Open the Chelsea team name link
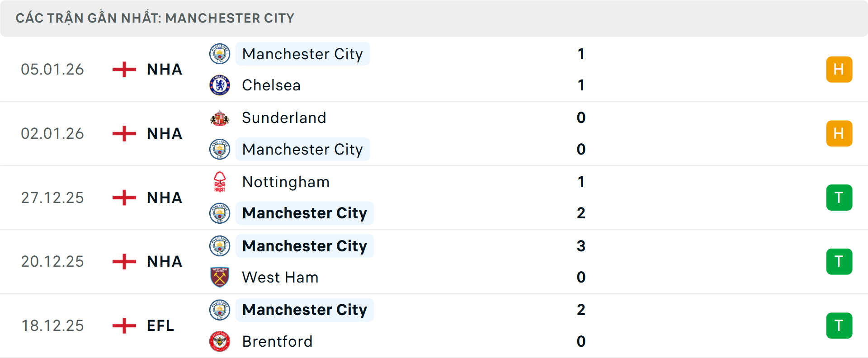The height and width of the screenshot is (358, 868). pyautogui.click(x=270, y=85)
